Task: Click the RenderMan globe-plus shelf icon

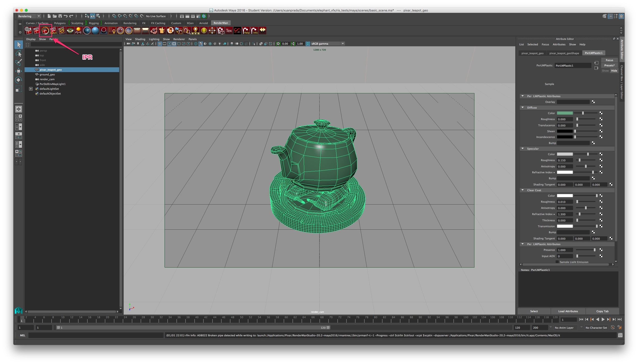Action: pos(28,31)
